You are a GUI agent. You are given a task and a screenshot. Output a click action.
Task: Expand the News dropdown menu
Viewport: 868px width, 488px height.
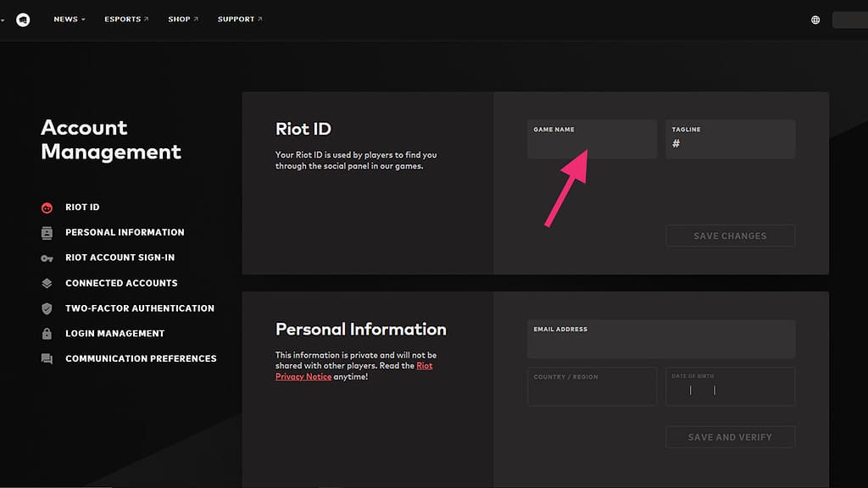tap(70, 19)
